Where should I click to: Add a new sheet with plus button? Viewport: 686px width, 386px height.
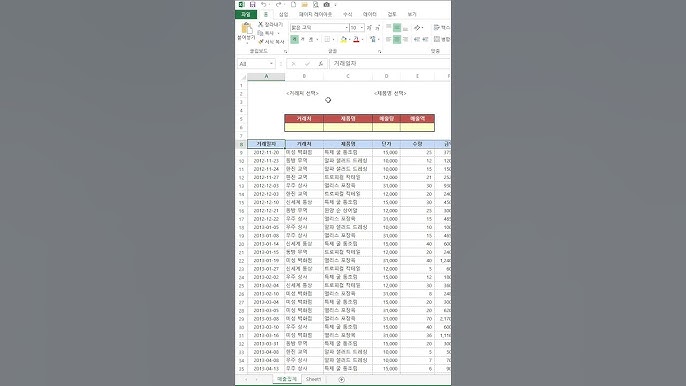[341, 379]
